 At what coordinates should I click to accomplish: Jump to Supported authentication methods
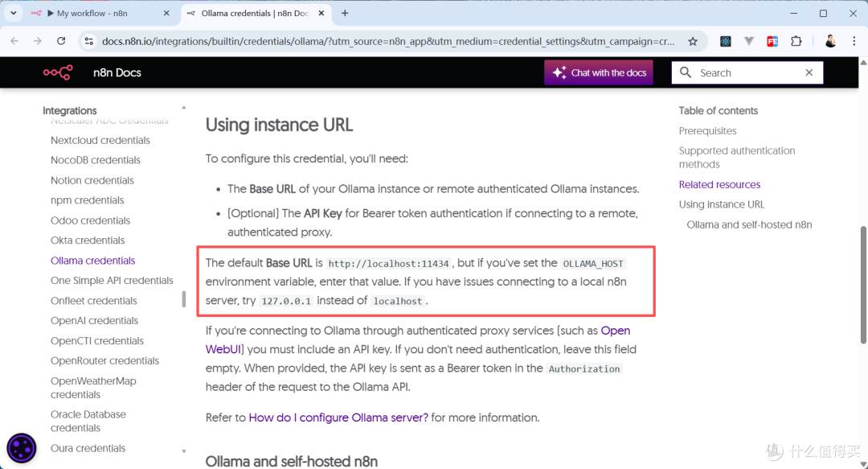click(737, 158)
